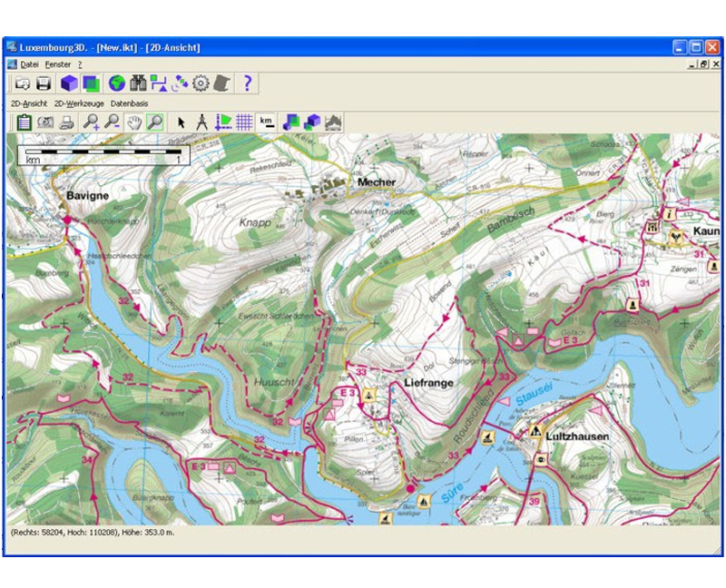Click the blue question mark help button
726x588 pixels.
[246, 83]
